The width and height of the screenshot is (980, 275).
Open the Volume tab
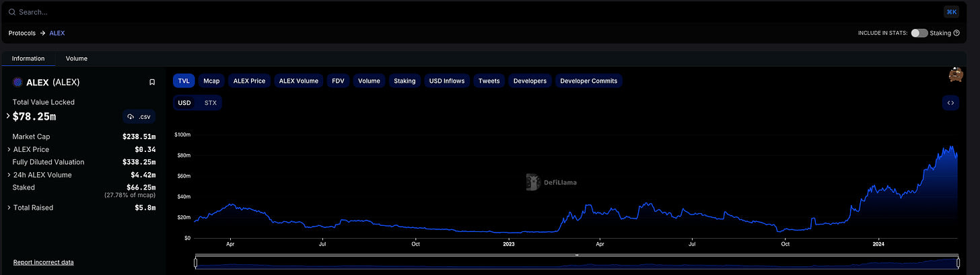[x=77, y=58]
